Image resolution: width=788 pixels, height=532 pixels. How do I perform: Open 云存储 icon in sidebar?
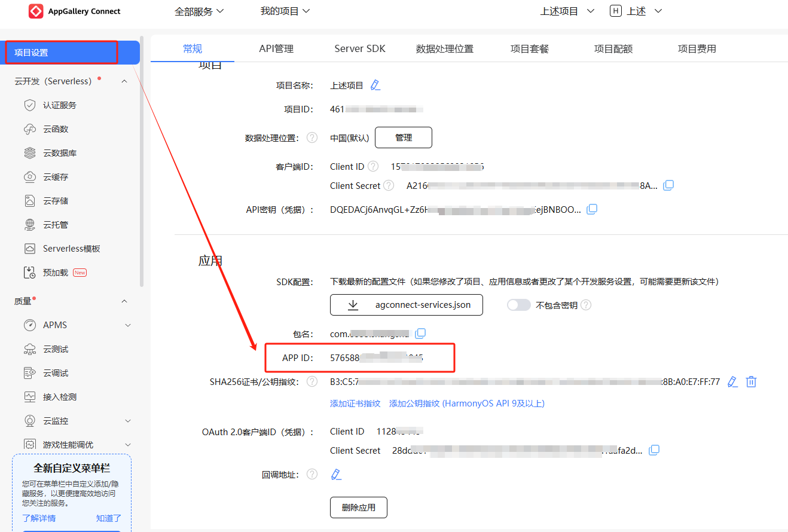click(x=30, y=201)
